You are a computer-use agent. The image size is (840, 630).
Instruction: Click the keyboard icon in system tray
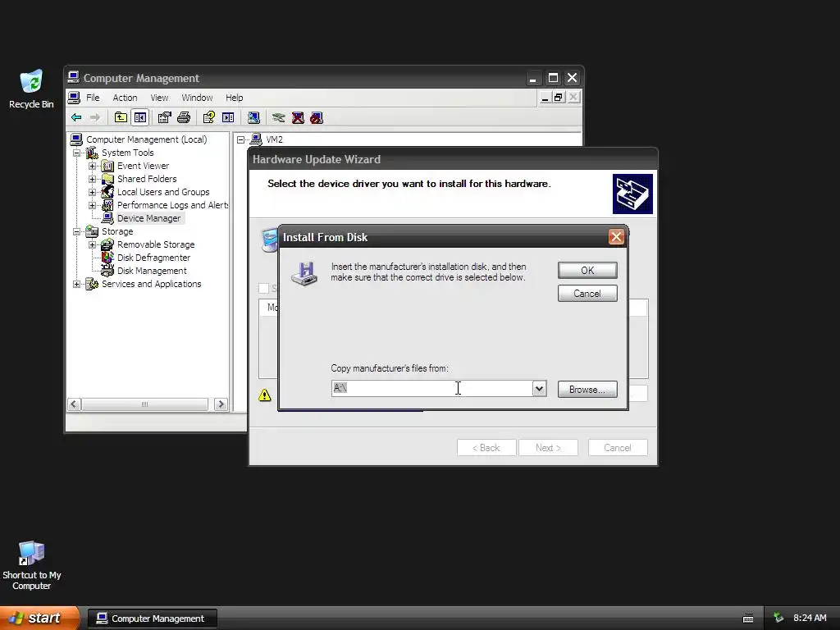[748, 619]
